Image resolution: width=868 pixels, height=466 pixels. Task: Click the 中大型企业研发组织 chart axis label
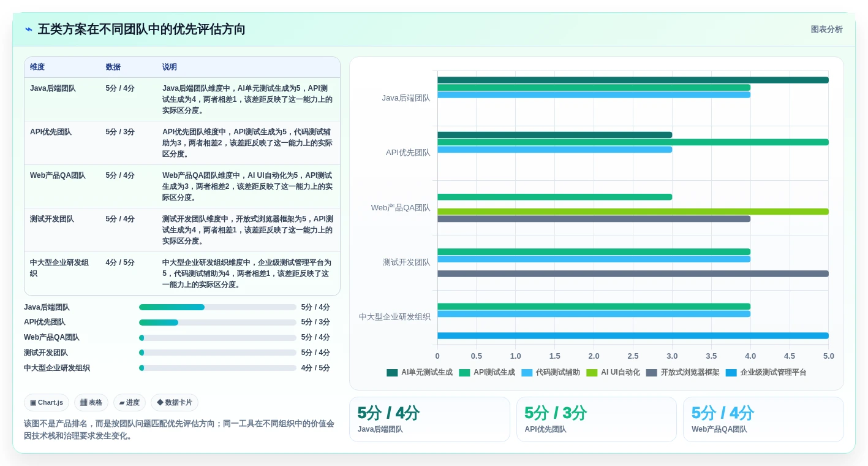pyautogui.click(x=394, y=317)
